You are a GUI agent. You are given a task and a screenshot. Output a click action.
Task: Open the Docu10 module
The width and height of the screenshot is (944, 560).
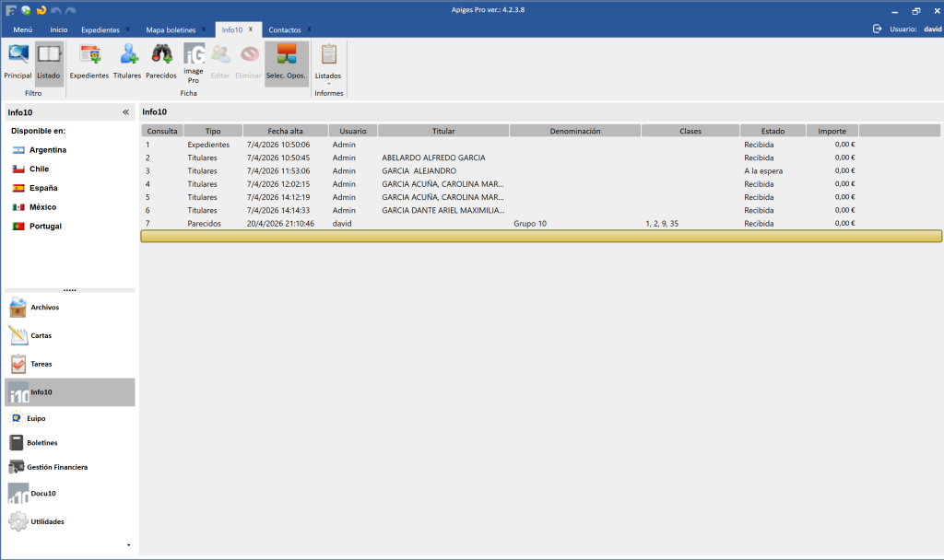(x=44, y=494)
